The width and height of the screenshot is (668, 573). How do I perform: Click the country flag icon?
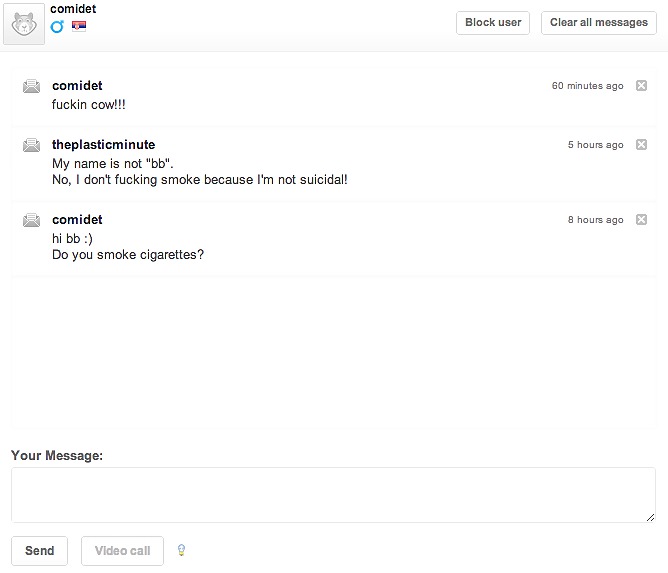[79, 27]
